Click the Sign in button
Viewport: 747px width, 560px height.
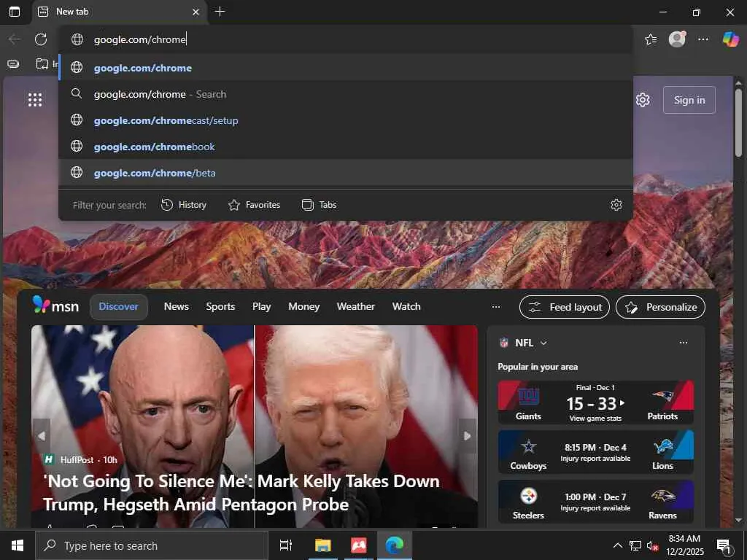pos(689,100)
